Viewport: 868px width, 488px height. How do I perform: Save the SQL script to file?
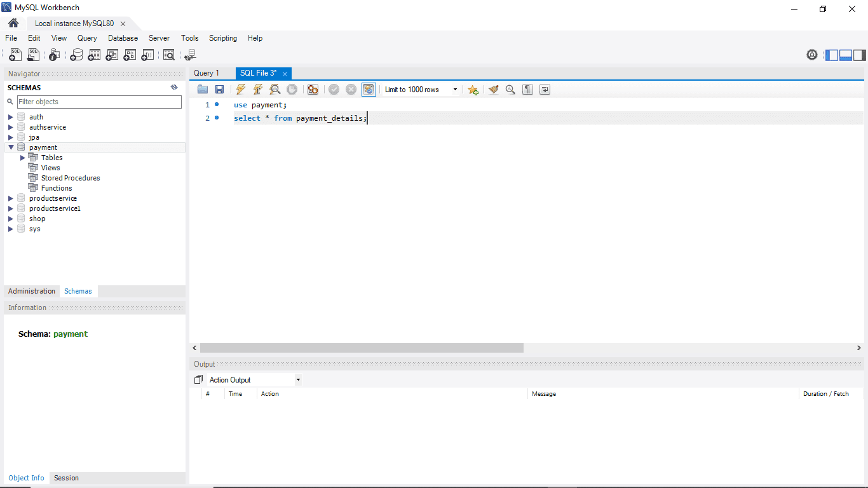220,90
